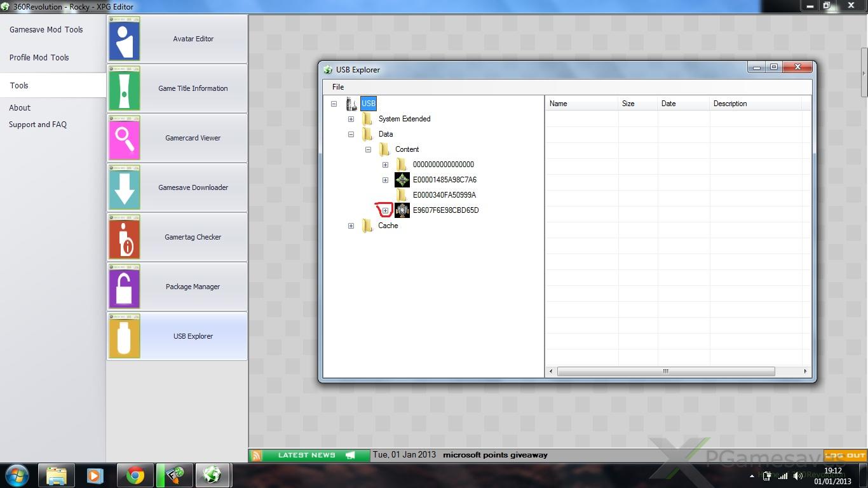868x488 pixels.
Task: Select the E0000340FA50999A folder
Action: 444,195
